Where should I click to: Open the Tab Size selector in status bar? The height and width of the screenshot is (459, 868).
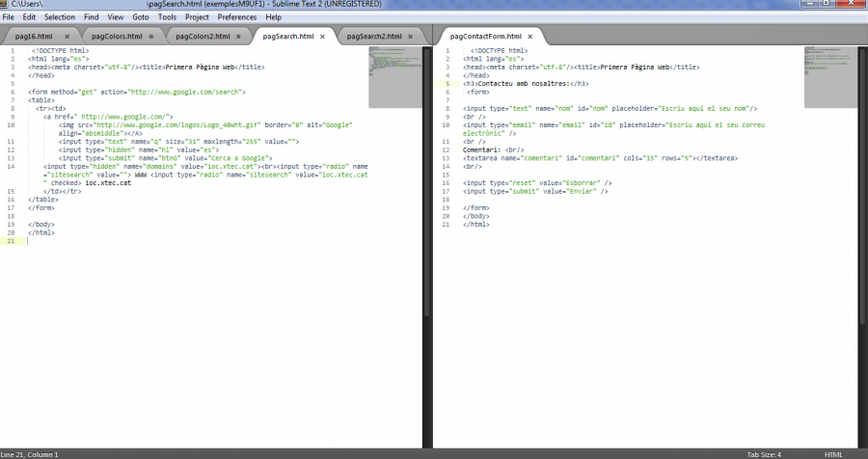764,454
